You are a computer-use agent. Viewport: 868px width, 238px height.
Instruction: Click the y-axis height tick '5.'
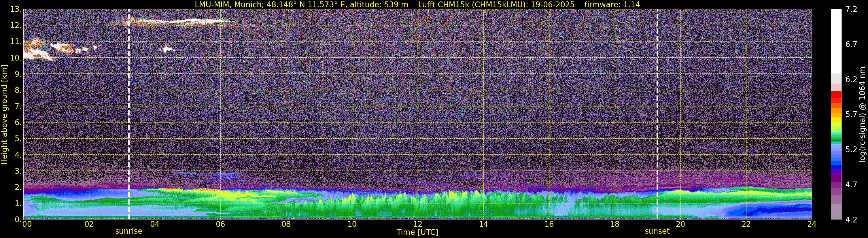[x=18, y=139]
